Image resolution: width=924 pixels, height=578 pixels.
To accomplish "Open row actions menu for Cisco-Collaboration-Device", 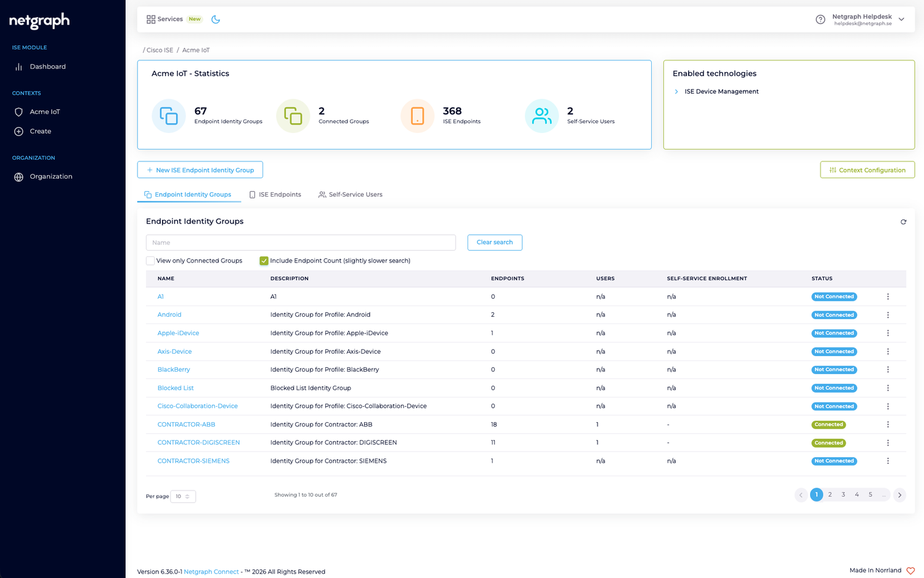I will click(x=888, y=406).
